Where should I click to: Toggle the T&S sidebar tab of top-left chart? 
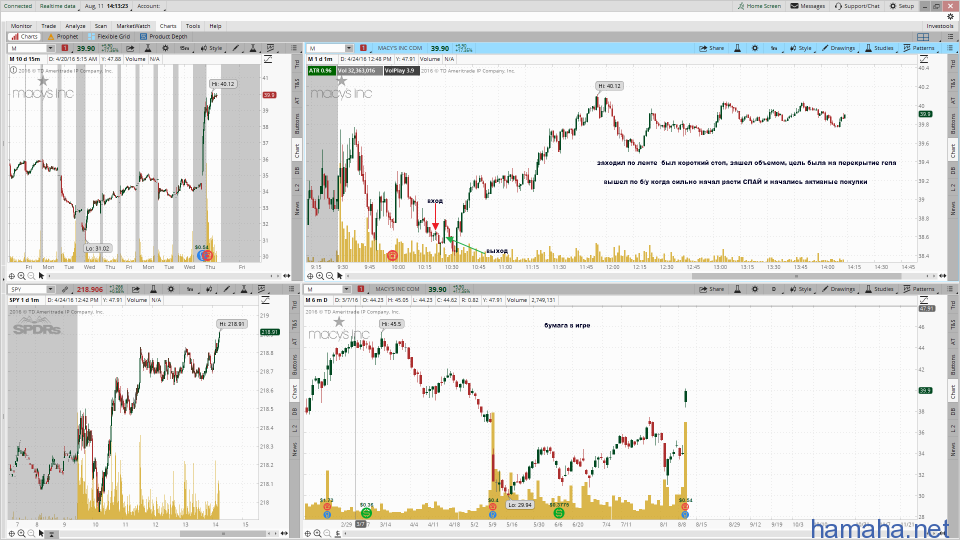click(297, 82)
